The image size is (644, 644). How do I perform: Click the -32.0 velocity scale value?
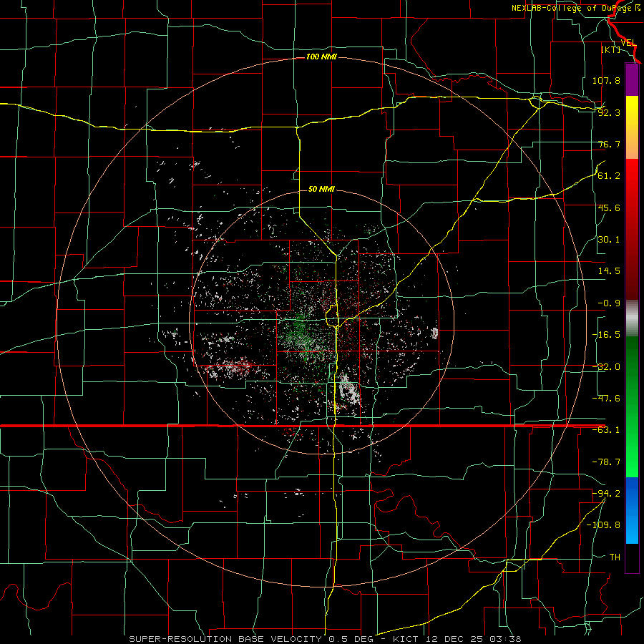coord(606,367)
